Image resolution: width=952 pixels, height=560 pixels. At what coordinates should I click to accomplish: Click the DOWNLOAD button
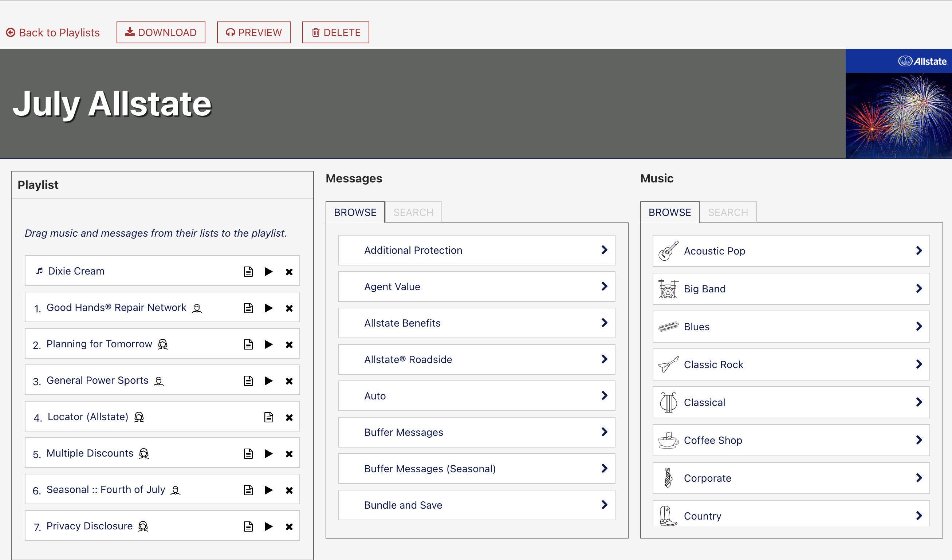161,32
